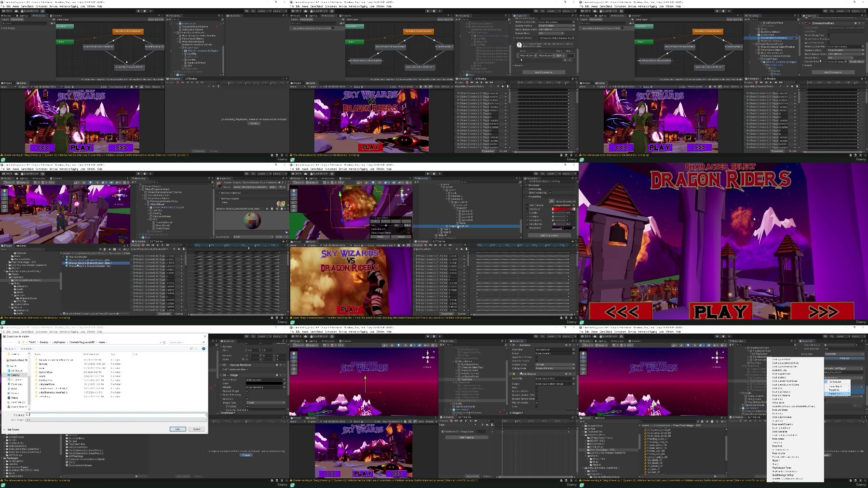Click the blue Create button in bottom-left Animation panel

(246, 455)
